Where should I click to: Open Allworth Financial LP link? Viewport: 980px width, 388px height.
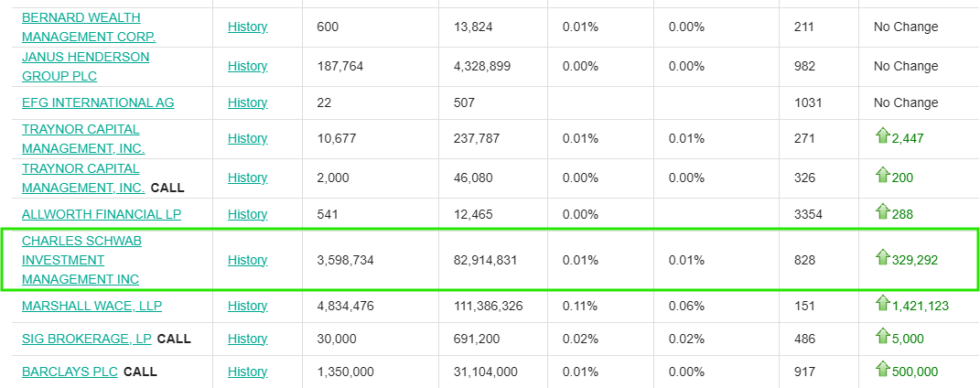point(102,214)
